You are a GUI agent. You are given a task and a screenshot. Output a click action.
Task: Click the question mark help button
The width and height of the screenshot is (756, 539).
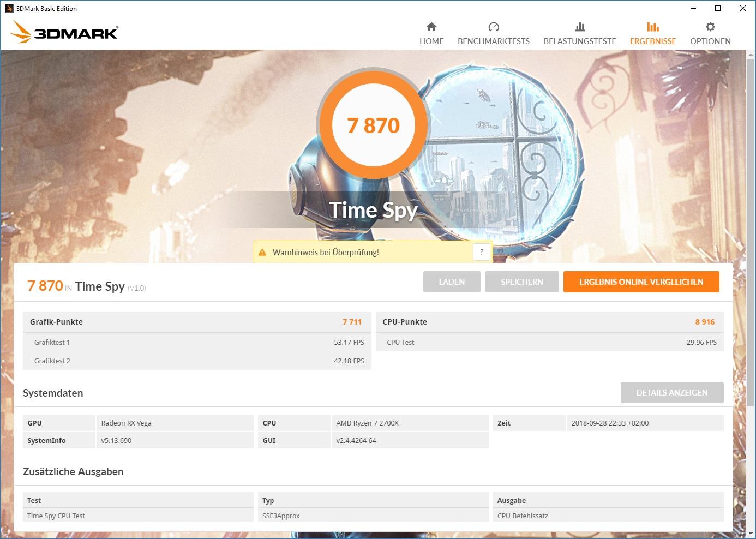tap(482, 252)
